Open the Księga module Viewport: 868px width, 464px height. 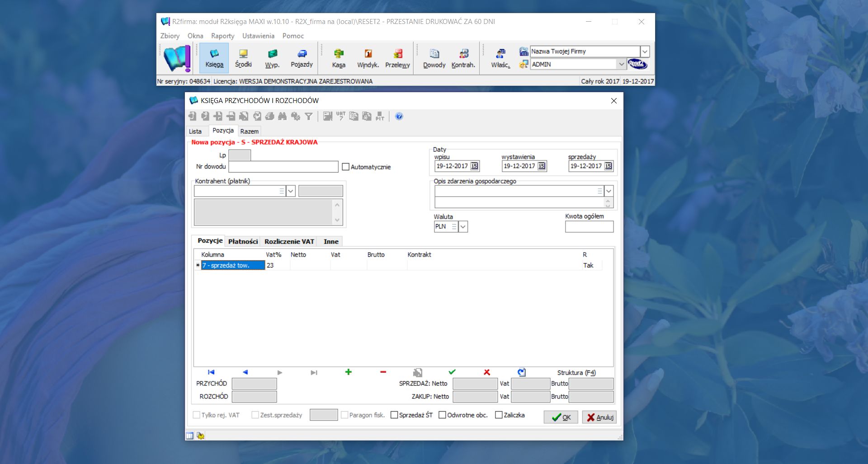coord(214,58)
